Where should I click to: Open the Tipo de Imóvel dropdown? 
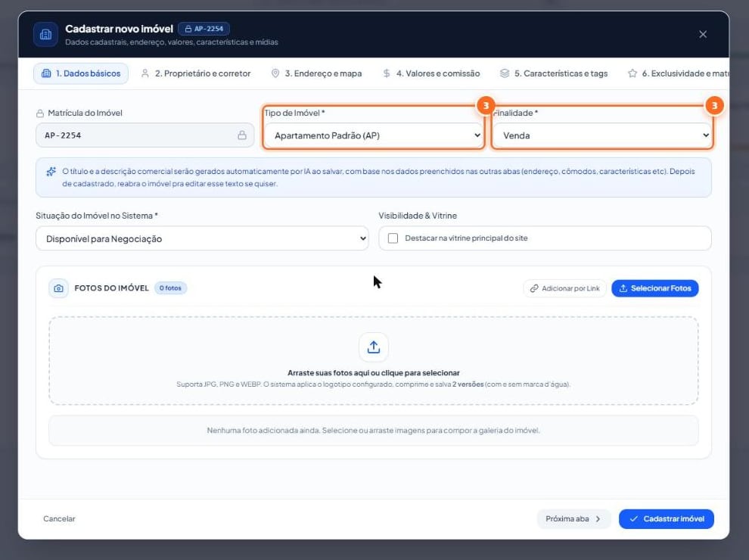374,135
